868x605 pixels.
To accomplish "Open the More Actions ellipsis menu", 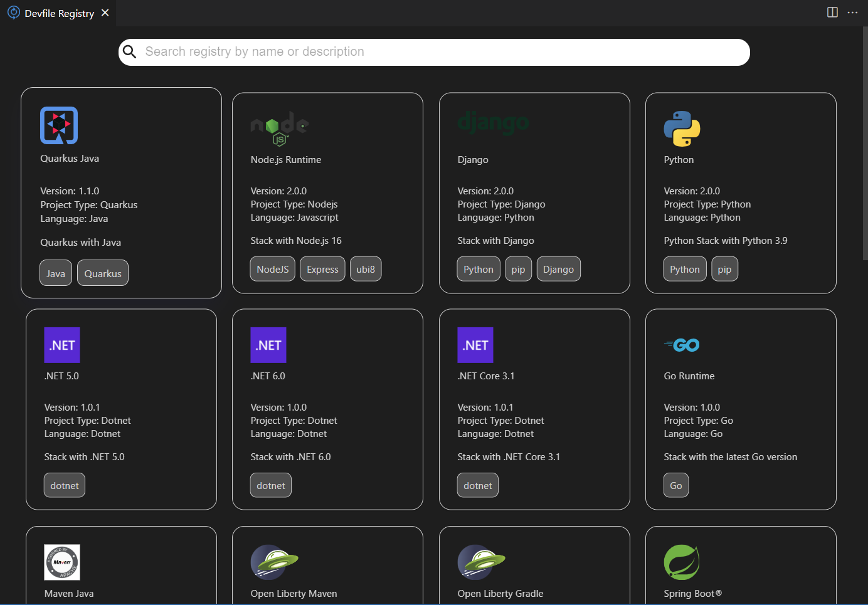I will click(x=852, y=13).
